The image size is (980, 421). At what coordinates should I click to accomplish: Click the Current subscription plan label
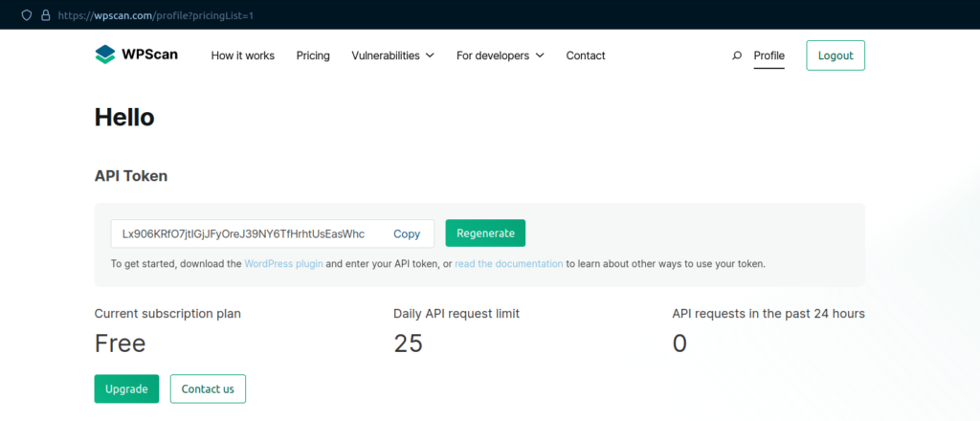(167, 314)
